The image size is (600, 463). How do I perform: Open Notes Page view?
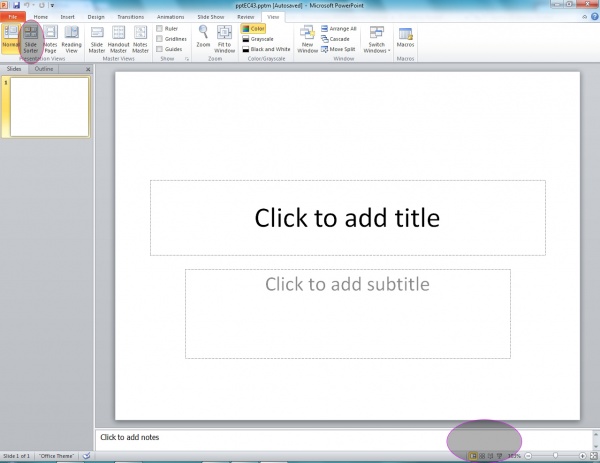click(51, 39)
